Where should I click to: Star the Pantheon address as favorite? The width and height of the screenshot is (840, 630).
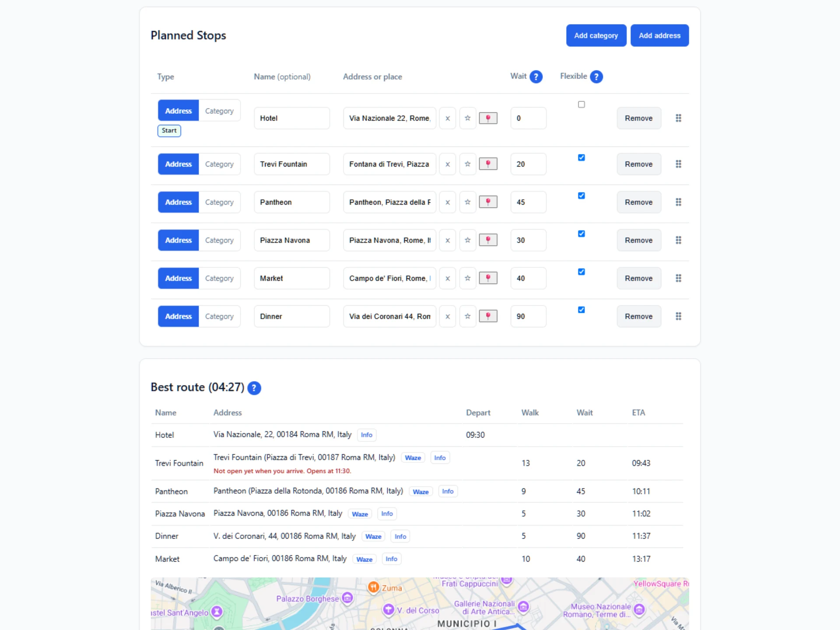468,202
